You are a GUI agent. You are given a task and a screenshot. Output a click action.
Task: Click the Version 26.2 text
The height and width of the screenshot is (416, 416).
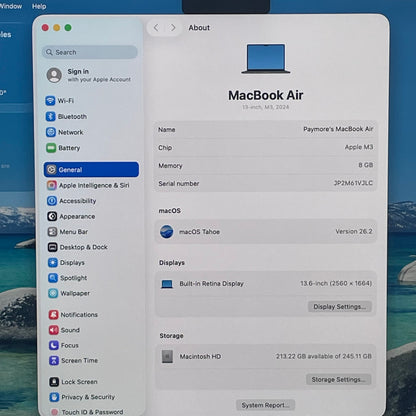pyautogui.click(x=354, y=231)
